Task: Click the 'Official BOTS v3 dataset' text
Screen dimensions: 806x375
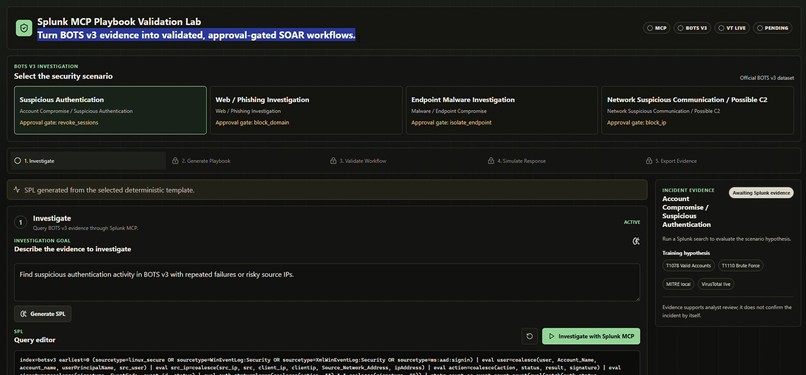Action: pyautogui.click(x=766, y=78)
